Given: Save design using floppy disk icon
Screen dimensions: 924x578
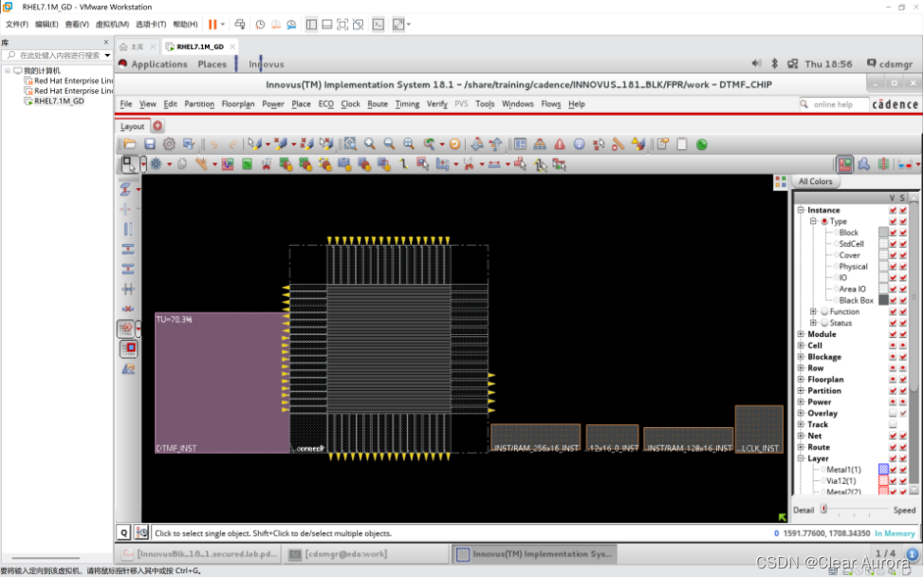Looking at the screenshot, I should tap(150, 144).
